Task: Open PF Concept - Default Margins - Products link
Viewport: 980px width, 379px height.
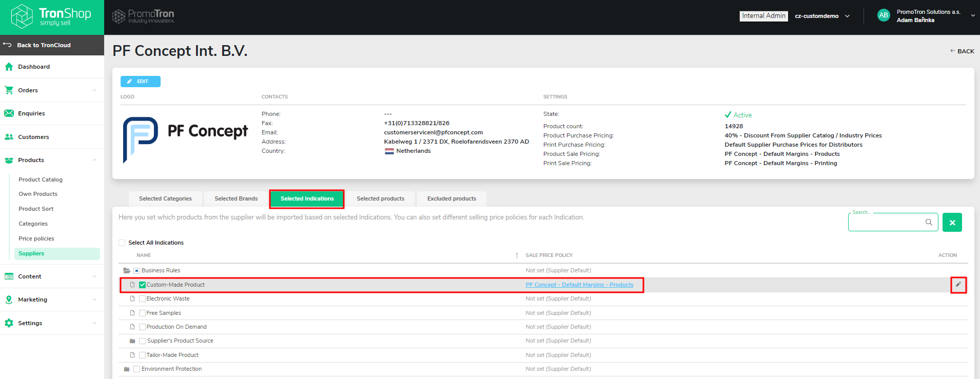Action: (x=579, y=285)
